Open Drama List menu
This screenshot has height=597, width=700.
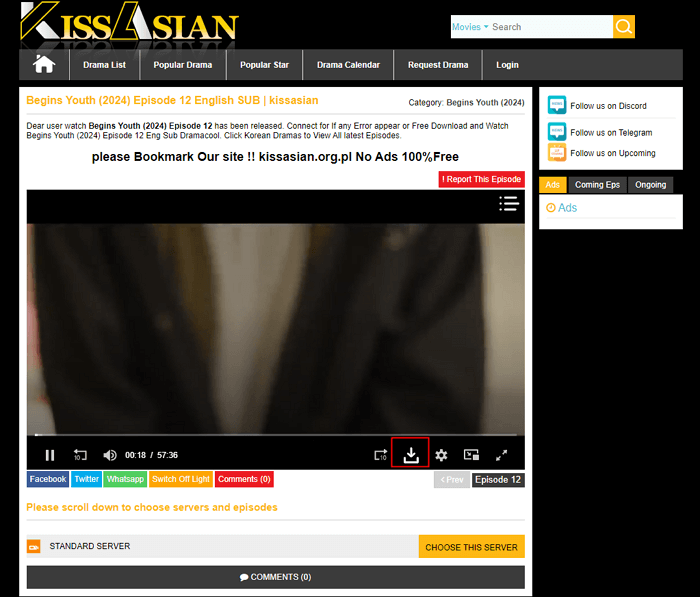pos(104,65)
